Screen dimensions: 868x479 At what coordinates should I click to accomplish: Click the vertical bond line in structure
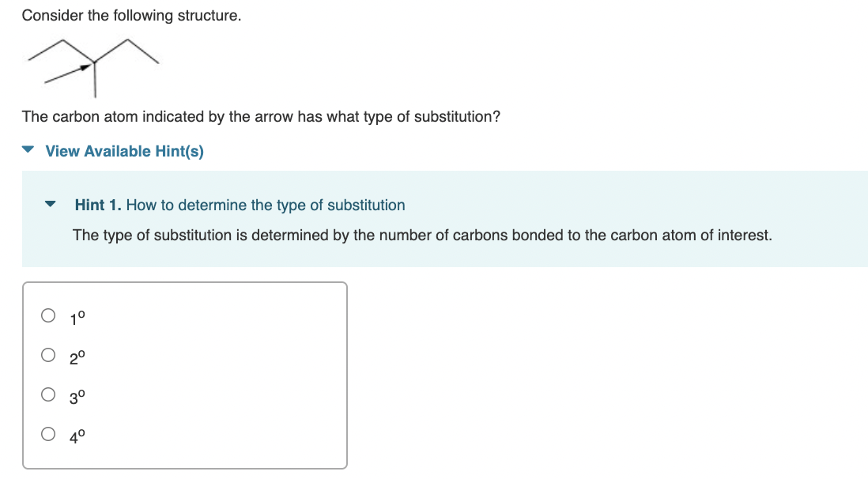(96, 79)
